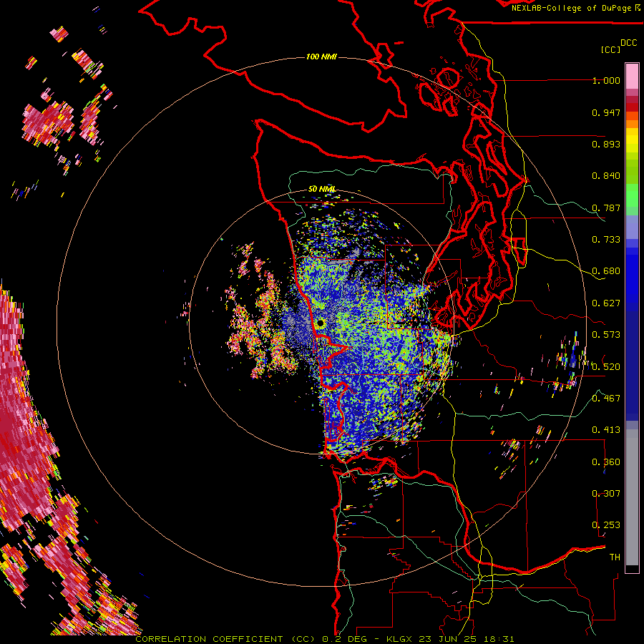This screenshot has height=644, width=644.
Task: Select the 0.787 legend value
Action: coord(606,208)
